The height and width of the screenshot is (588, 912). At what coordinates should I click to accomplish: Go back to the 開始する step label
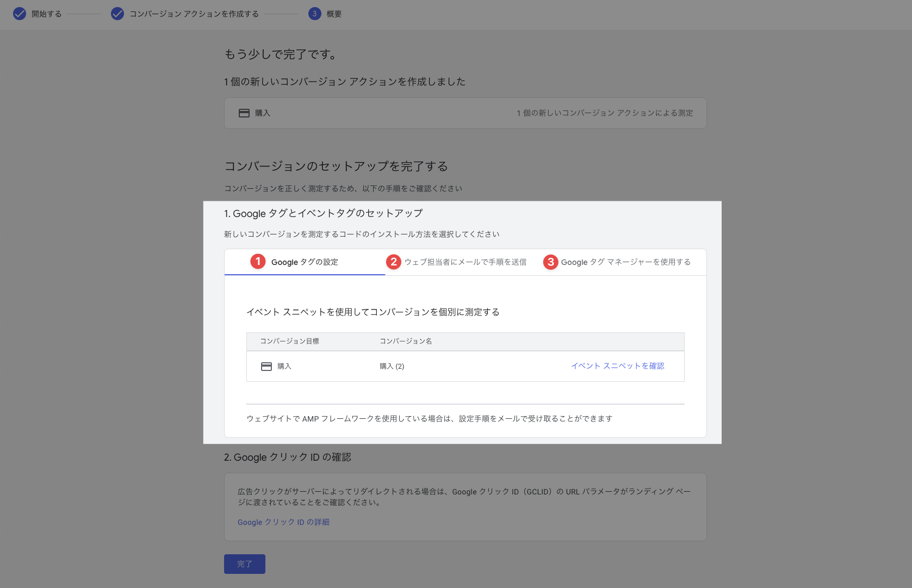pyautogui.click(x=47, y=14)
